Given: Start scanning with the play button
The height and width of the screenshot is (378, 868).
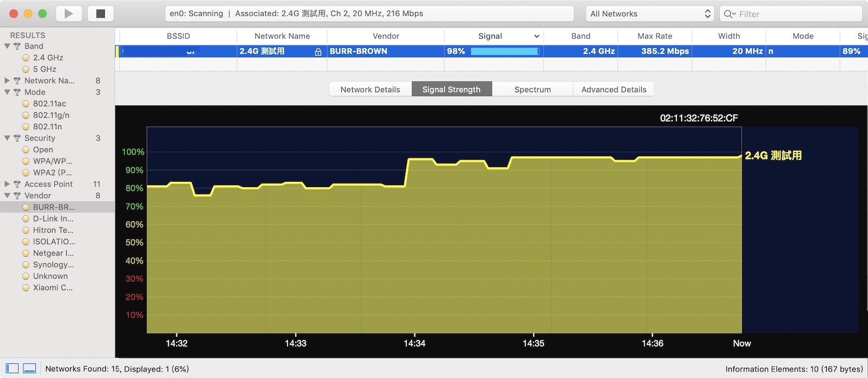Looking at the screenshot, I should 68,14.
